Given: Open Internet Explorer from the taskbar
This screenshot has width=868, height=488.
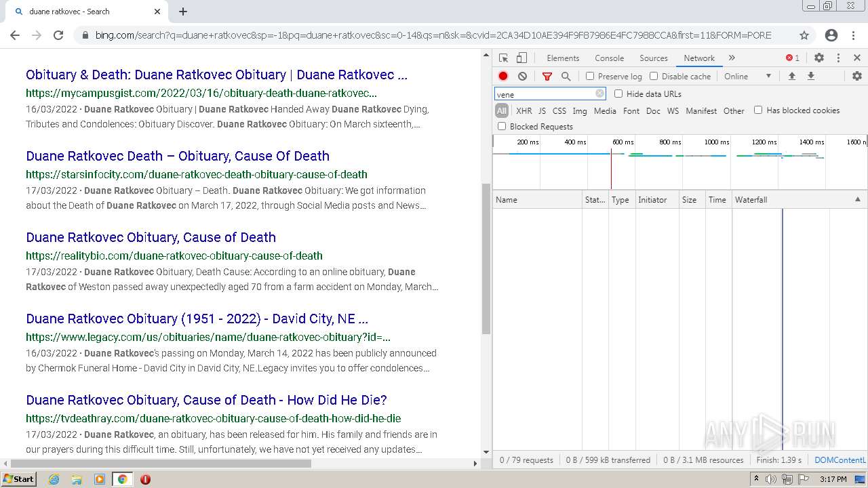Looking at the screenshot, I should [54, 479].
